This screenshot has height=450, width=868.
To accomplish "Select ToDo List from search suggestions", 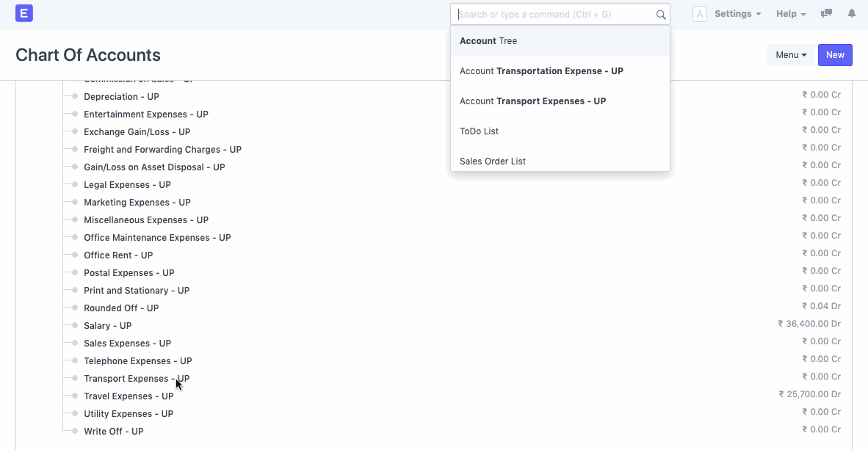I will pyautogui.click(x=479, y=131).
